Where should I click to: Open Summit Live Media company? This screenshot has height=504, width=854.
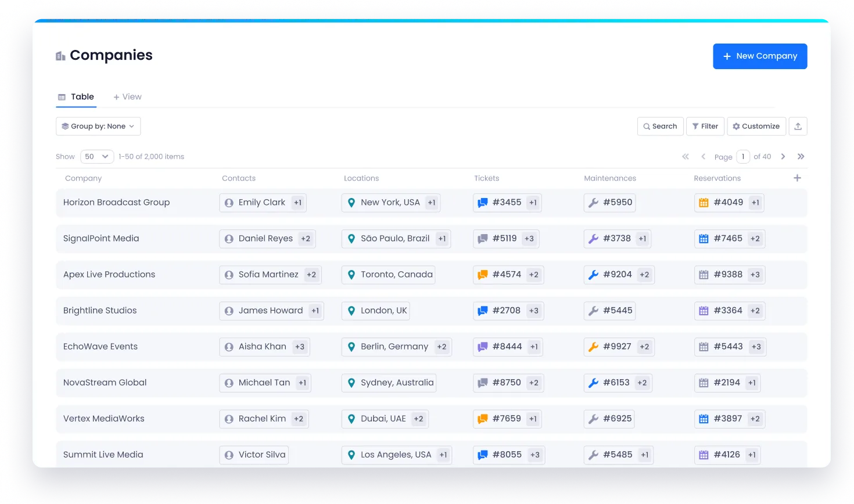(103, 455)
